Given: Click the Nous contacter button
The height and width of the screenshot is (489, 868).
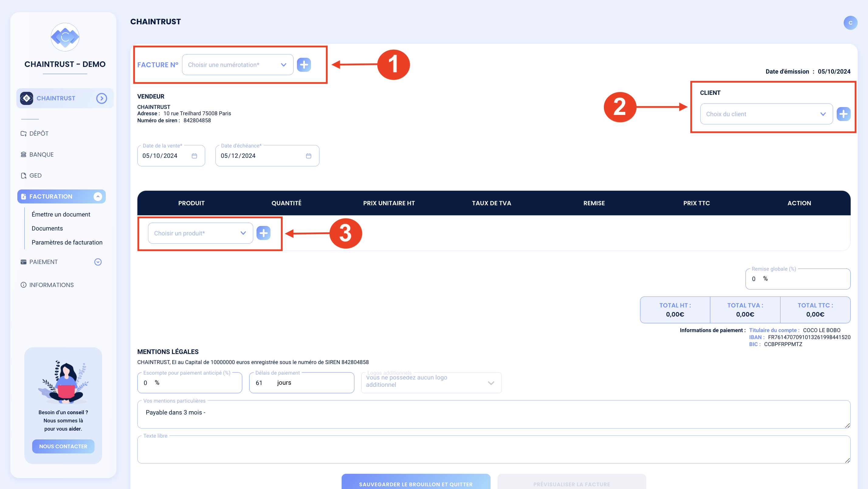Looking at the screenshot, I should (x=63, y=446).
